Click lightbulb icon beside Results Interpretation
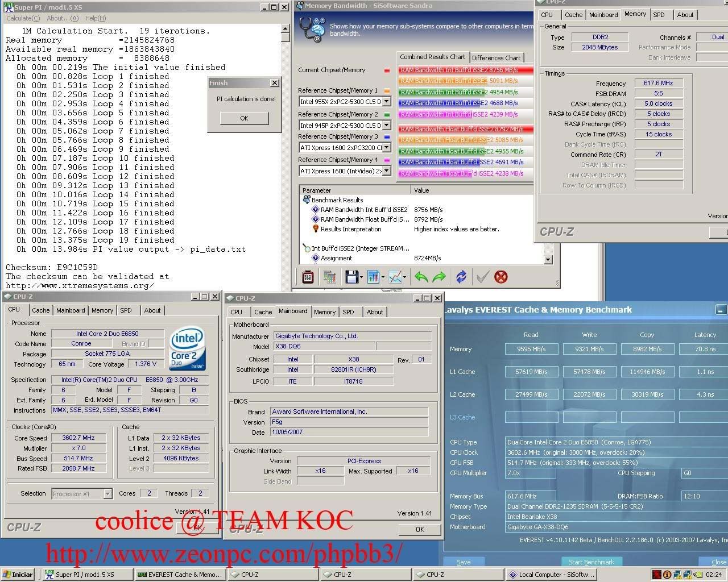This screenshot has height=582, width=728. (x=315, y=229)
